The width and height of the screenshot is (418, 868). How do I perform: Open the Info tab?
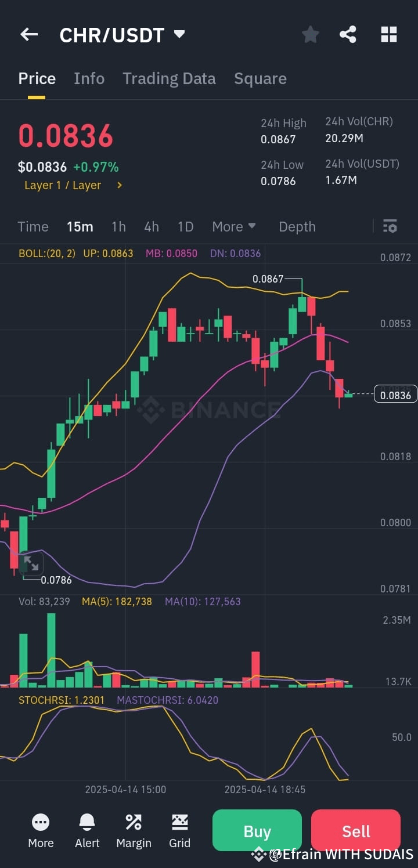(x=89, y=78)
